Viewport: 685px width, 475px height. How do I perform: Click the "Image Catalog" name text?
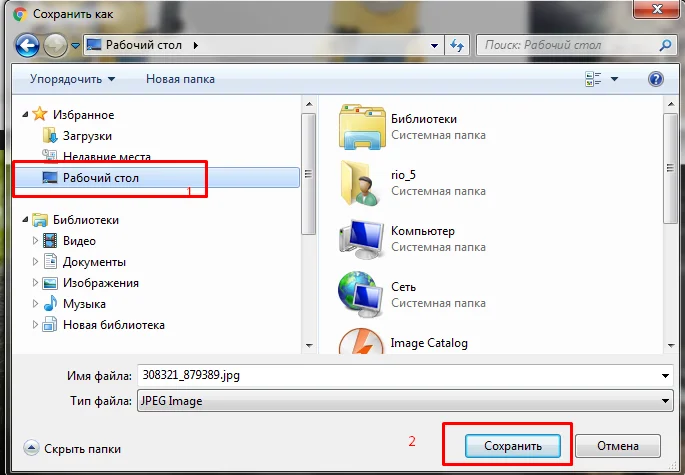point(429,343)
